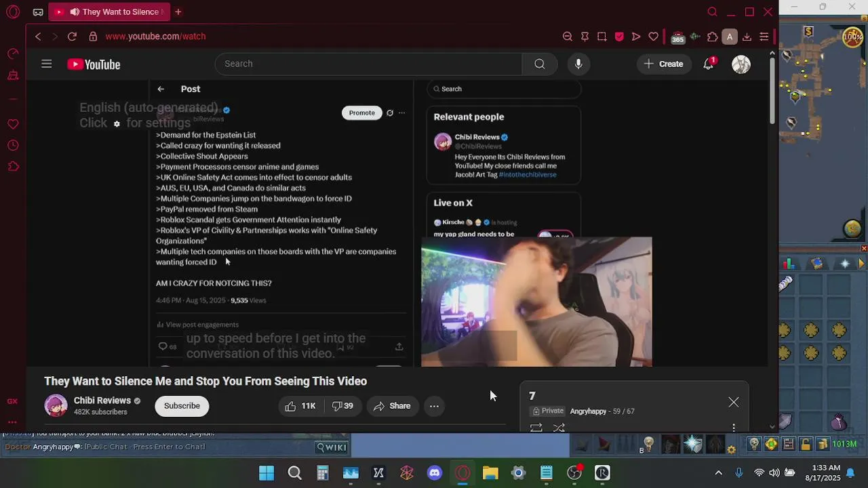Subscribe to Chibi Reviews

[x=182, y=406]
